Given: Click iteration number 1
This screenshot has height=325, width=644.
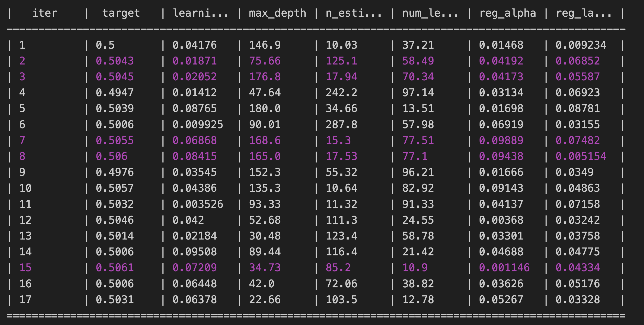Looking at the screenshot, I should (22, 45).
